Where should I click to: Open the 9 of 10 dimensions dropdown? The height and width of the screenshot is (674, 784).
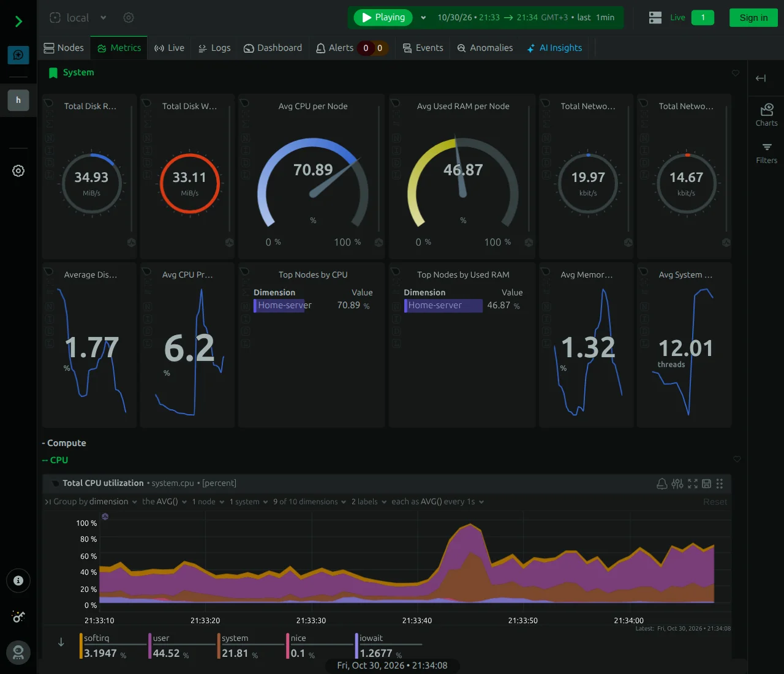tap(309, 502)
